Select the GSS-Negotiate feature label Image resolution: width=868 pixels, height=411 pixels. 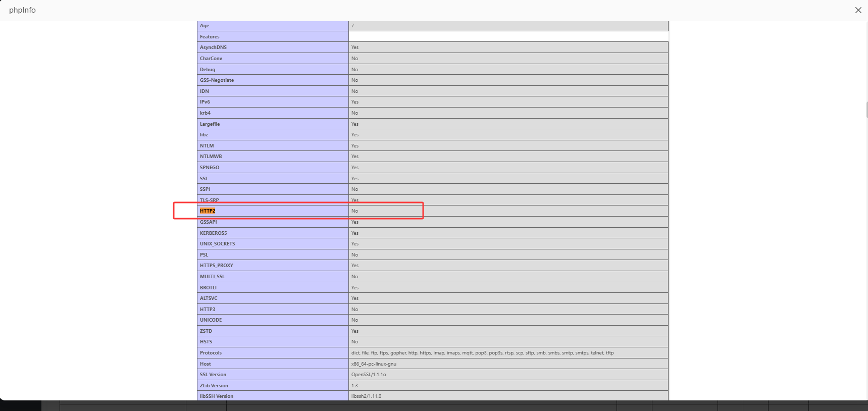[217, 80]
